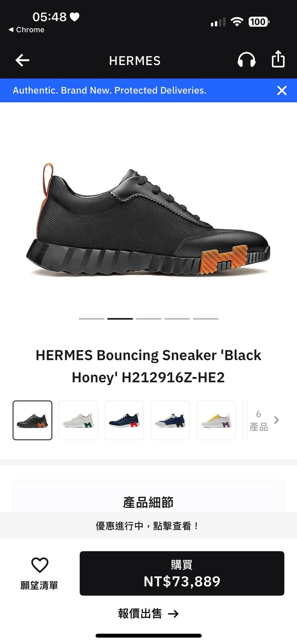This screenshot has height=644, width=297.
Task: Tap the share icon
Action: (278, 59)
